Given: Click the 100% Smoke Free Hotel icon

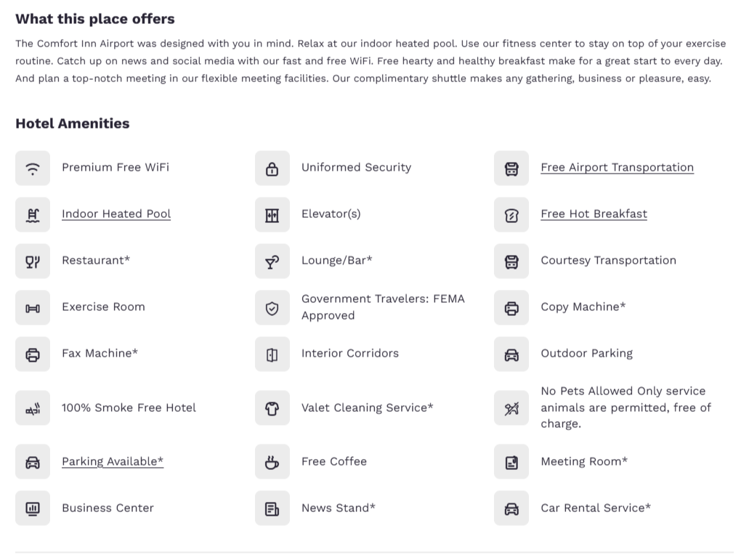Looking at the screenshot, I should (x=33, y=408).
